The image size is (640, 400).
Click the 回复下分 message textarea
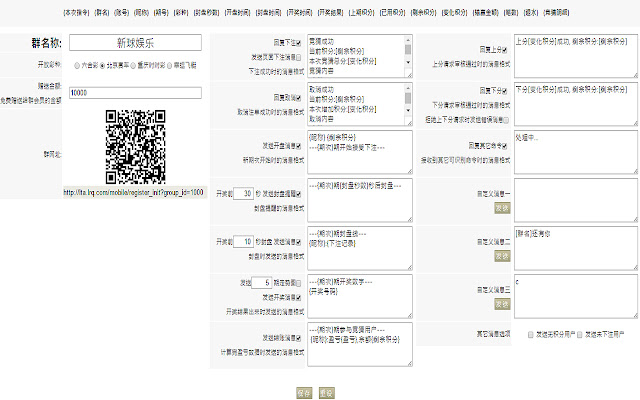click(x=576, y=104)
